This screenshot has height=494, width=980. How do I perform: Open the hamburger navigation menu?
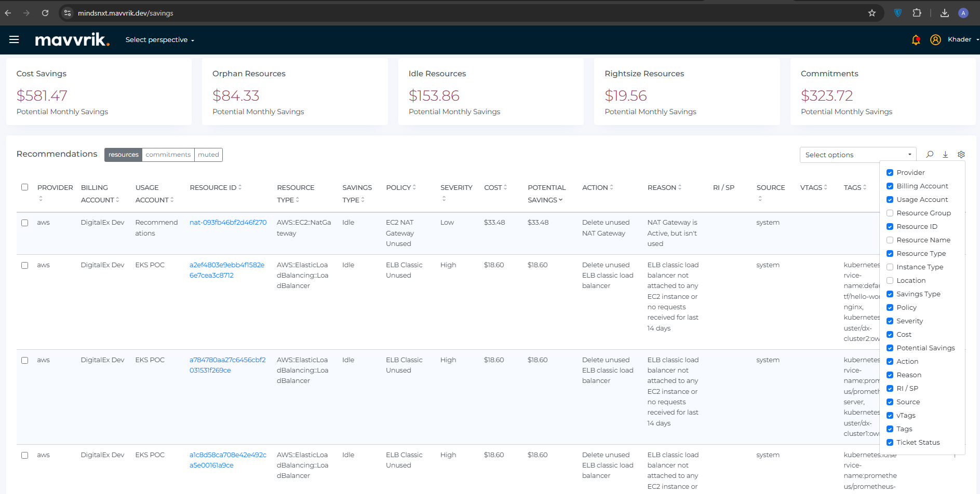[14, 39]
